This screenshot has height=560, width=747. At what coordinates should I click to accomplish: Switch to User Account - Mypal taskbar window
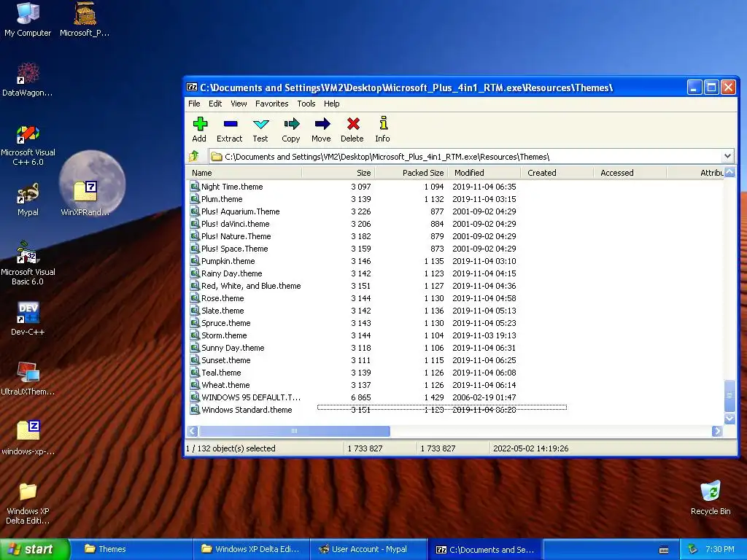[368, 549]
